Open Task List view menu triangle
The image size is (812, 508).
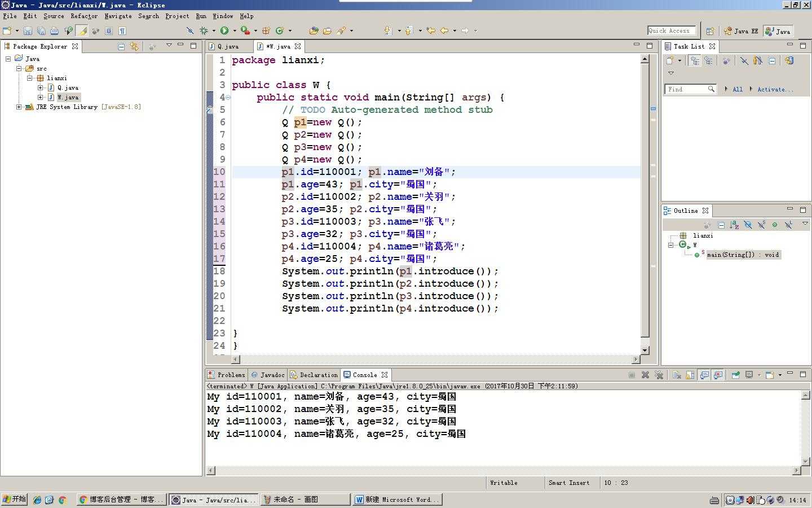[x=671, y=73]
